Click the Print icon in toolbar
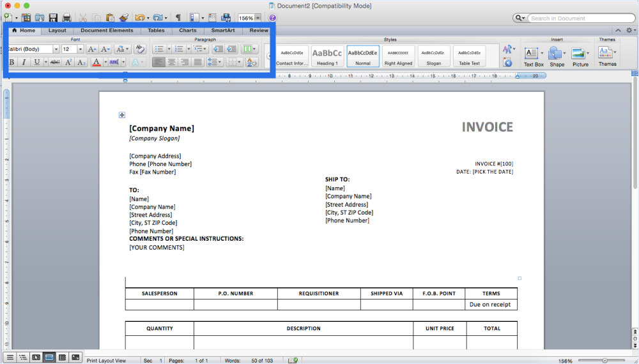 pyautogui.click(x=66, y=18)
